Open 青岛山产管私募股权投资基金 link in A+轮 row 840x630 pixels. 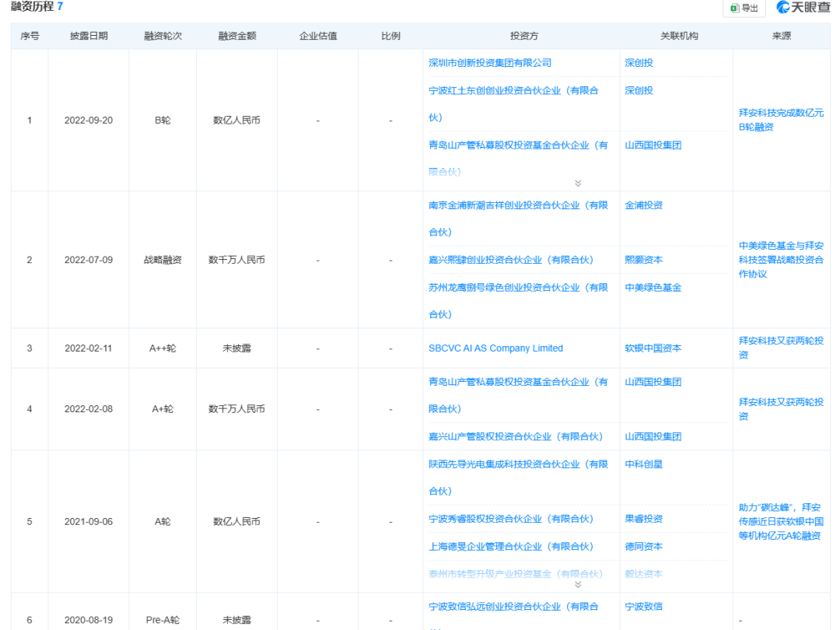point(518,395)
